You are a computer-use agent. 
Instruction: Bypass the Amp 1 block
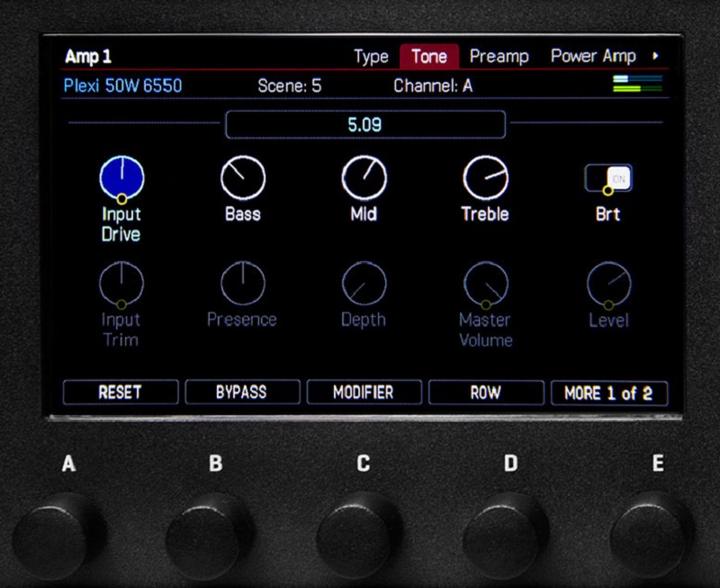coord(242,392)
